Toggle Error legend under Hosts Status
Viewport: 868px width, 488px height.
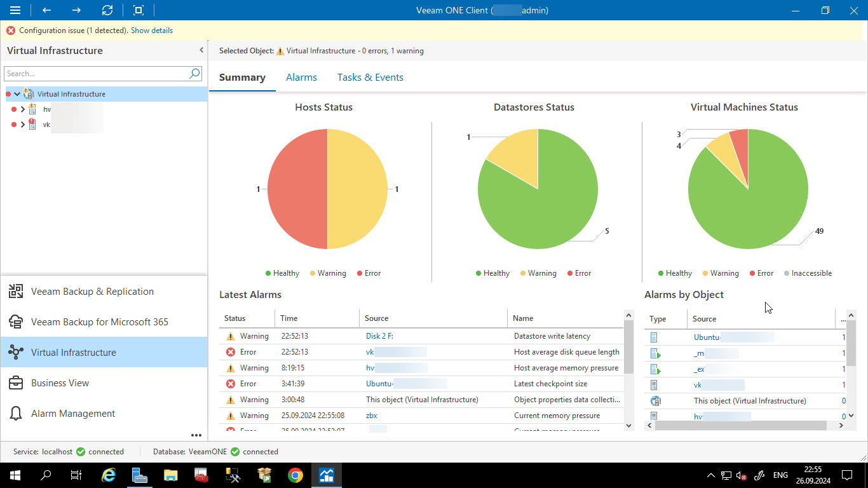[x=369, y=273]
